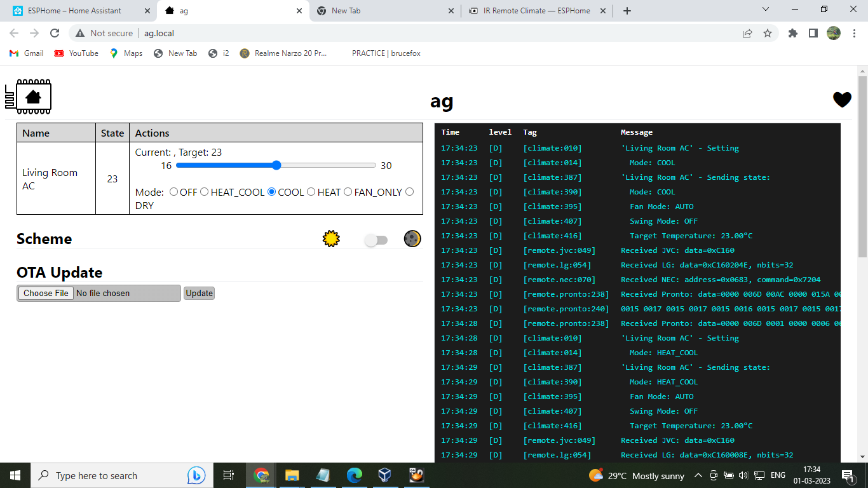Viewport: 868px width, 488px height.
Task: Click the ESPHome chip logo icon
Action: [x=29, y=97]
